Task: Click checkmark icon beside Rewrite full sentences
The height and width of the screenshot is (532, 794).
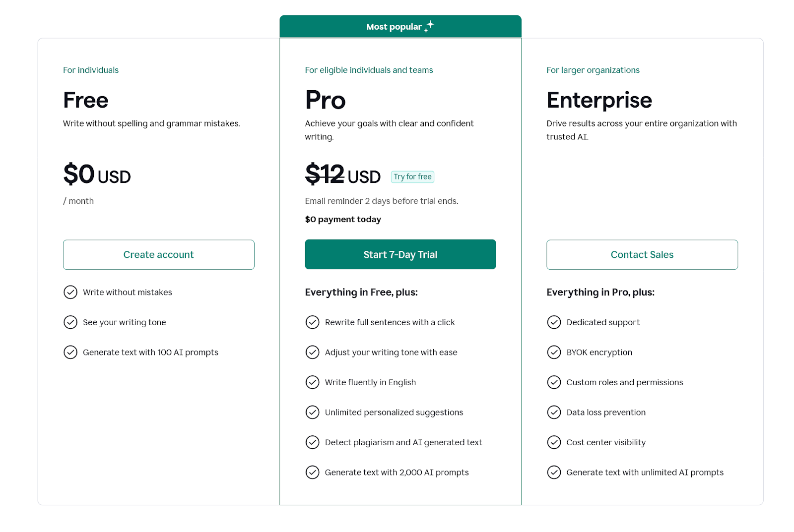Action: pos(312,322)
